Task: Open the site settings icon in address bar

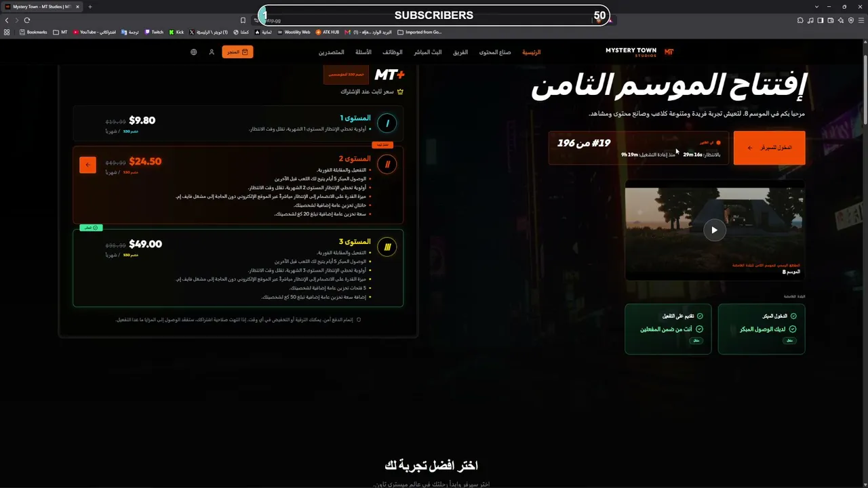Action: pos(256,20)
